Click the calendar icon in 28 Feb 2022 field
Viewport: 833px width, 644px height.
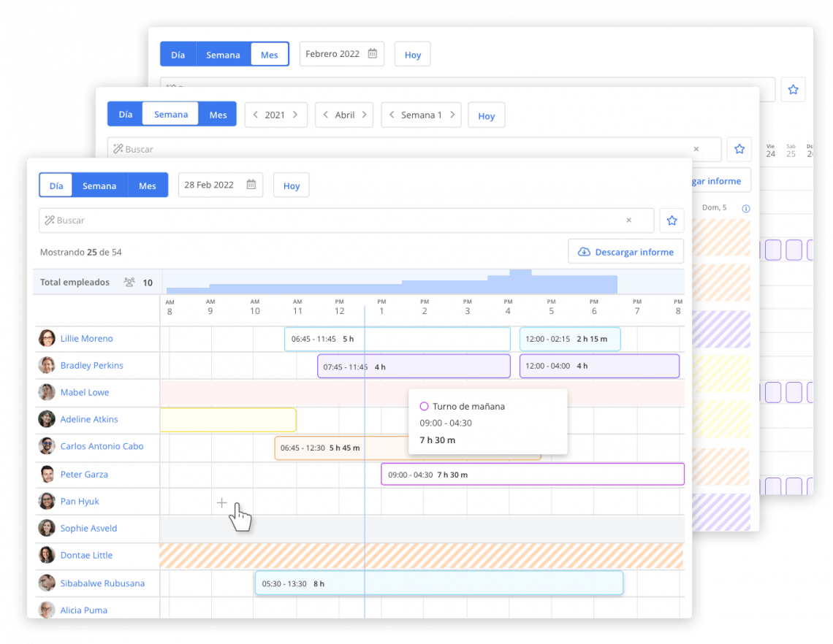click(x=251, y=185)
